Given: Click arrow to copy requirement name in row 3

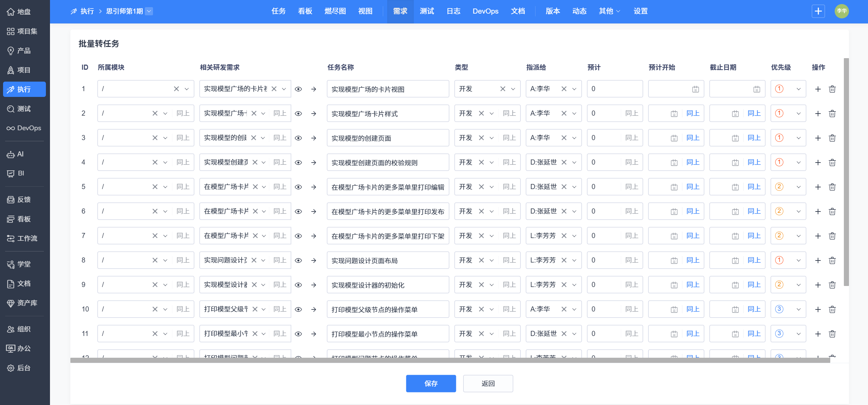Looking at the screenshot, I should [x=313, y=138].
